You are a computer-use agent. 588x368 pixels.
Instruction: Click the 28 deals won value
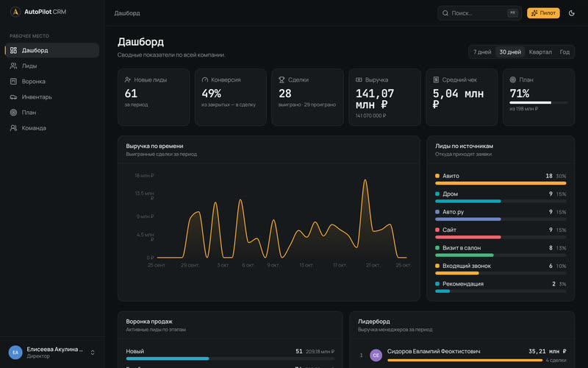click(x=285, y=93)
